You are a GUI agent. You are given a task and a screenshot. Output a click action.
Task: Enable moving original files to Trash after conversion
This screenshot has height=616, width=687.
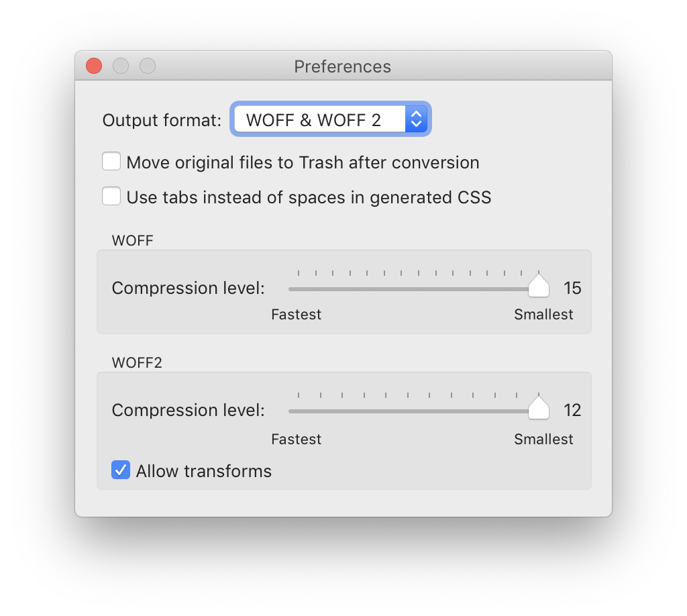(111, 161)
